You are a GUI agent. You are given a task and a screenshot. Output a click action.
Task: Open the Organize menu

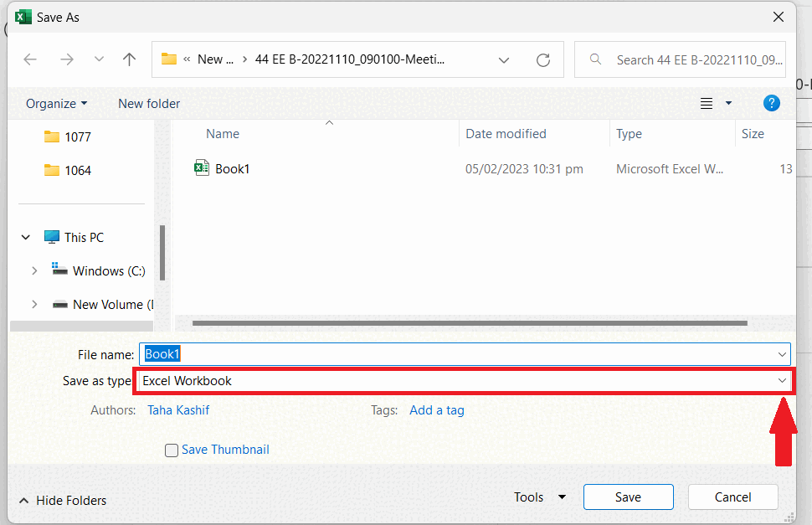click(x=55, y=103)
